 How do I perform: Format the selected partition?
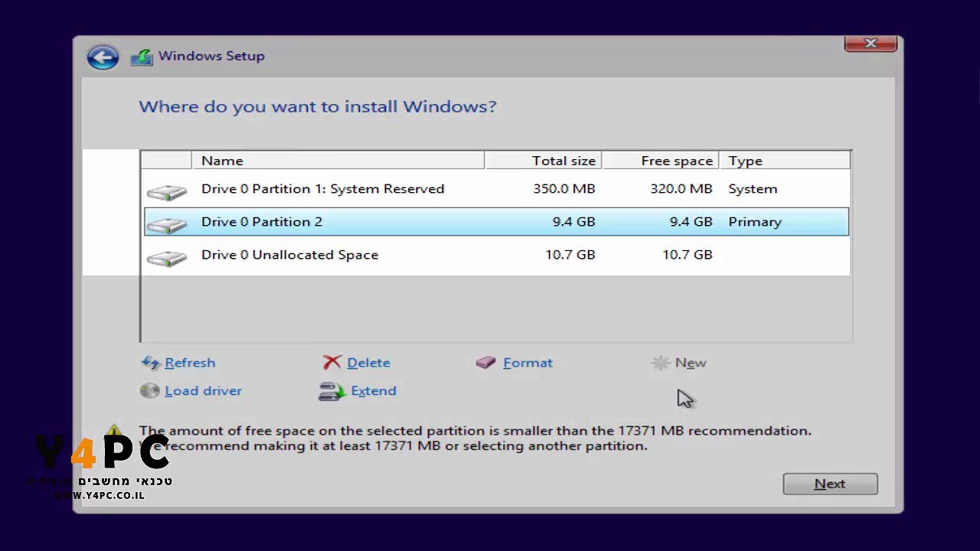(x=528, y=363)
